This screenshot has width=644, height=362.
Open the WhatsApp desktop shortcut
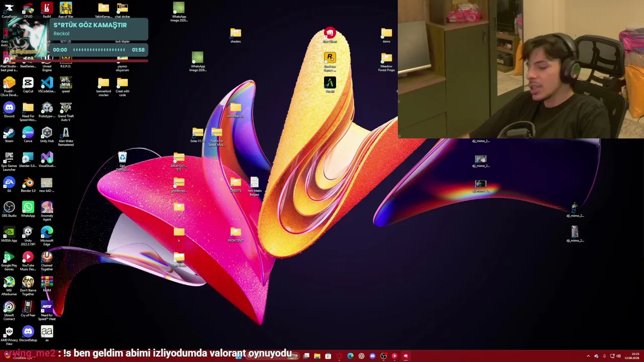(x=28, y=210)
